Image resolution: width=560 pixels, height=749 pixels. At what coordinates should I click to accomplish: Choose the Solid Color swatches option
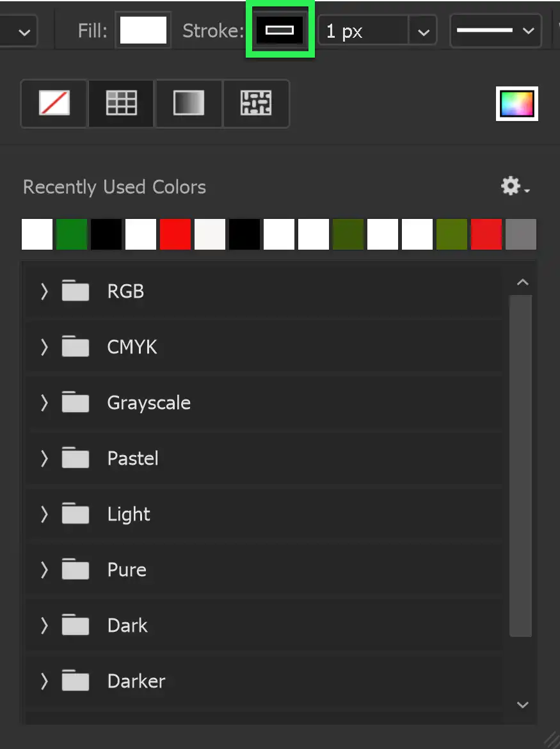click(x=121, y=103)
